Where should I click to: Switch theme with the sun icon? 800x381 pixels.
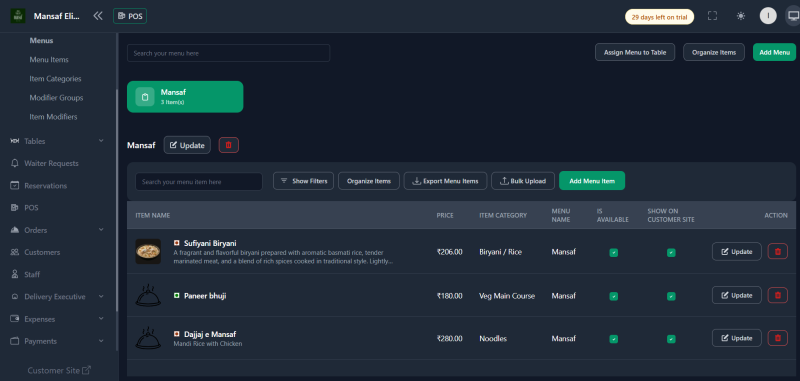click(741, 16)
